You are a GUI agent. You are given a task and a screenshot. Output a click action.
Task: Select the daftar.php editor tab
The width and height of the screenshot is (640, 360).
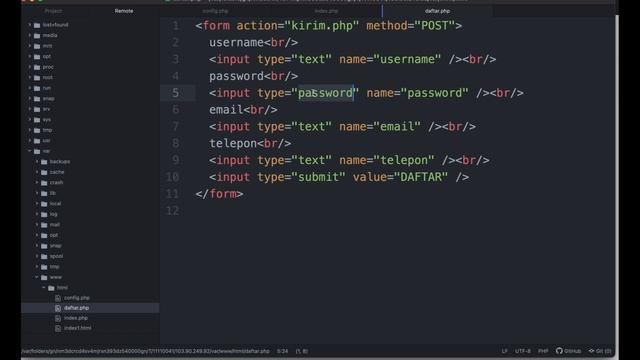(x=437, y=11)
